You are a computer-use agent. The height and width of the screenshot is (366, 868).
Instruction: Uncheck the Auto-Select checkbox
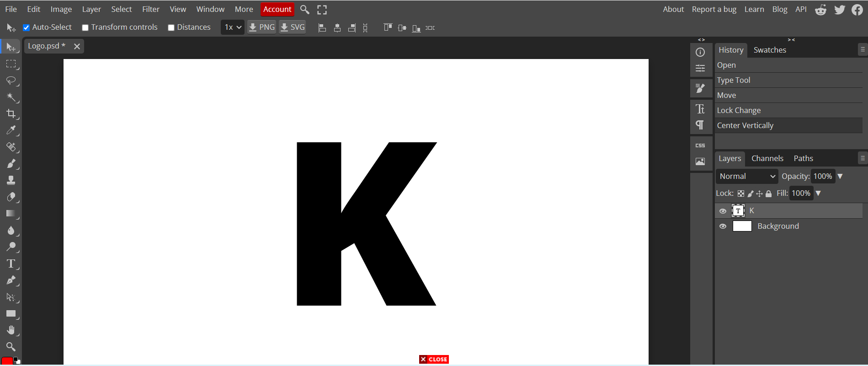[27, 27]
